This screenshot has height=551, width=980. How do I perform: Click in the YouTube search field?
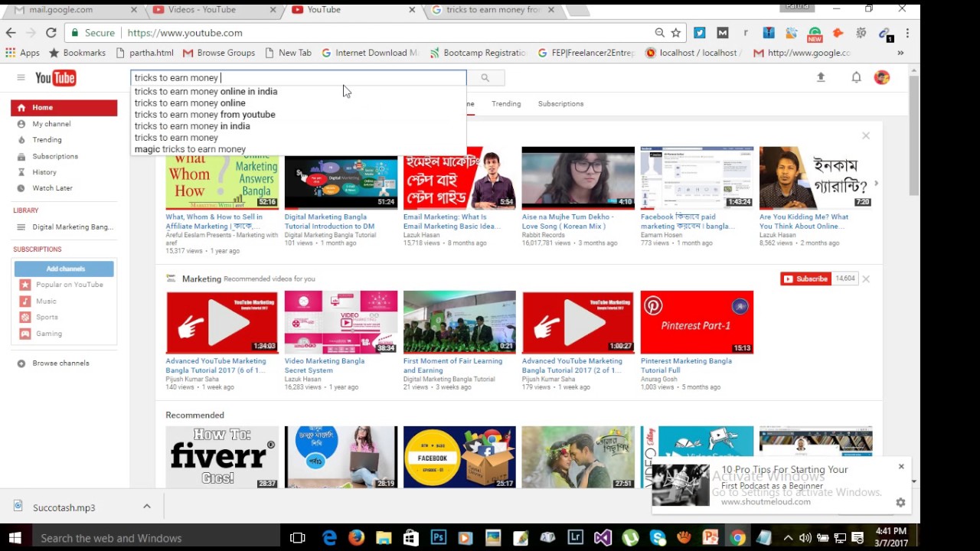[299, 77]
